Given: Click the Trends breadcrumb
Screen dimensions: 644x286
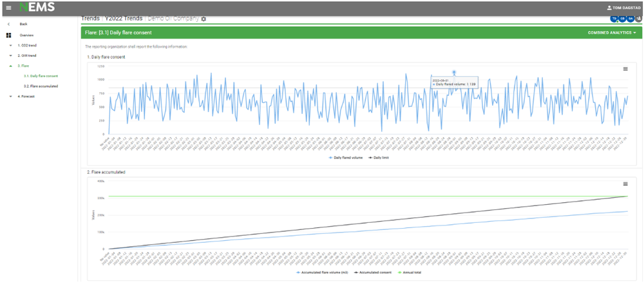Looking at the screenshot, I should pyautogui.click(x=90, y=19).
